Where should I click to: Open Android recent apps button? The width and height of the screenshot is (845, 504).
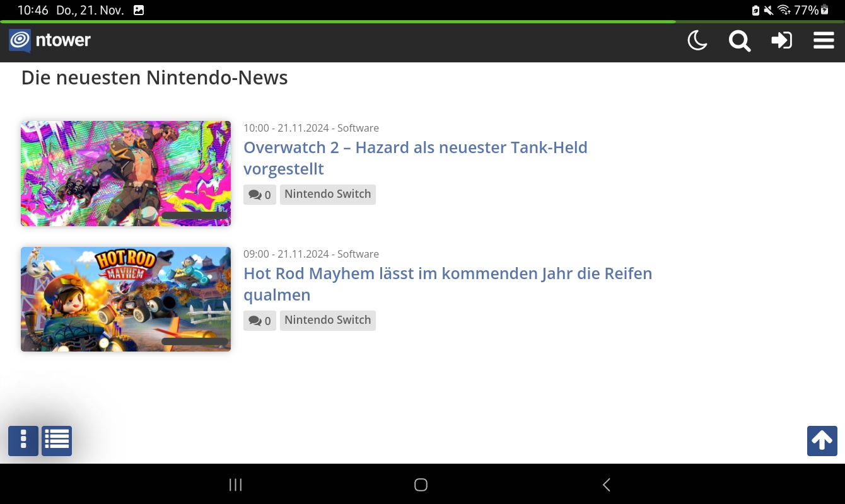235,484
